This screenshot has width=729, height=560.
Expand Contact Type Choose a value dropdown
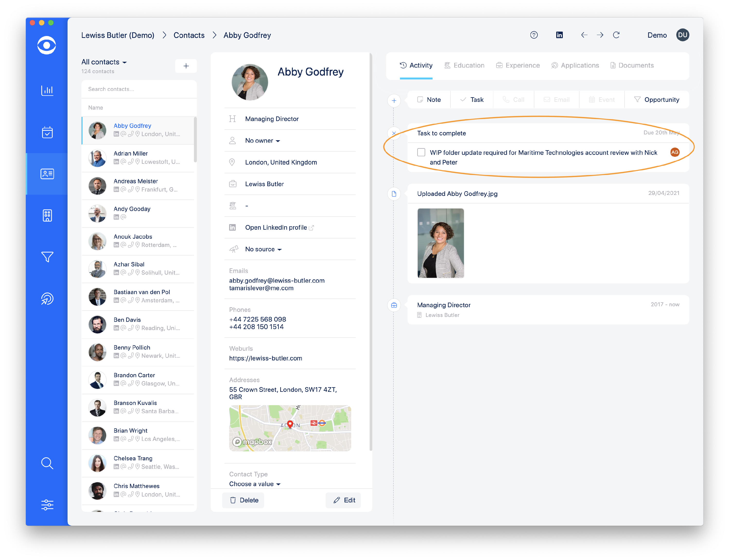coord(255,484)
